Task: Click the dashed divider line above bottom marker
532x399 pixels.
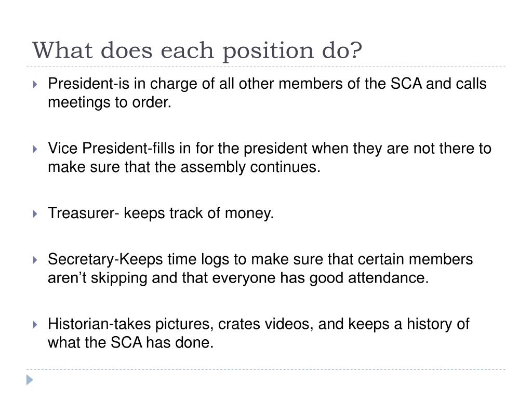Action: point(266,369)
